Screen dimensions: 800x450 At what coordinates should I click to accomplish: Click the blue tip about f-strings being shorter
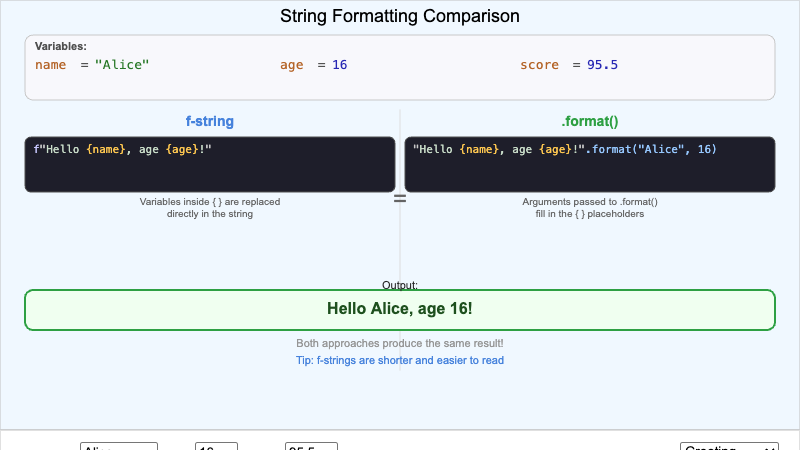pyautogui.click(x=400, y=360)
